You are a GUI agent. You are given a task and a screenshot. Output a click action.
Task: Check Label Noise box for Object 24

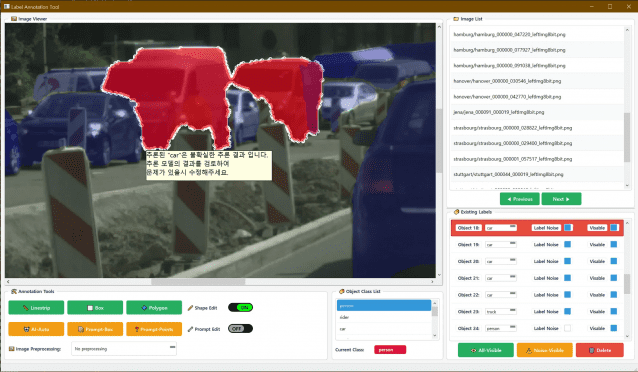(568, 328)
